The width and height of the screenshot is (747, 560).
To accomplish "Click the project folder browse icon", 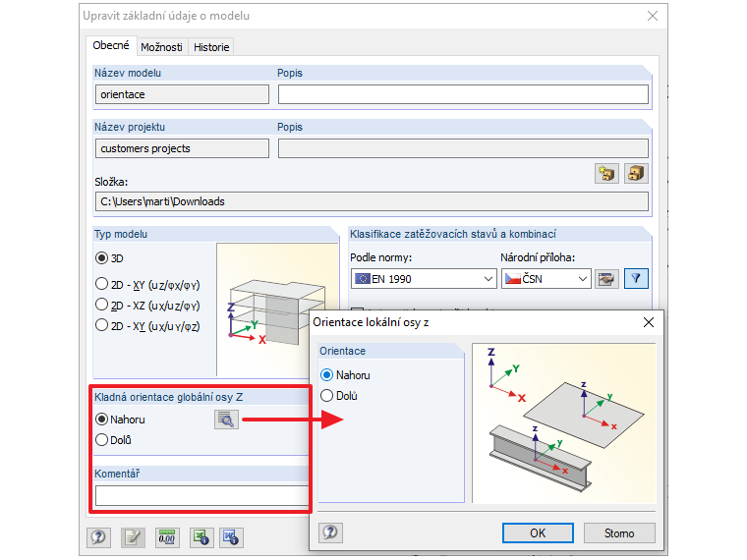I will 636,173.
